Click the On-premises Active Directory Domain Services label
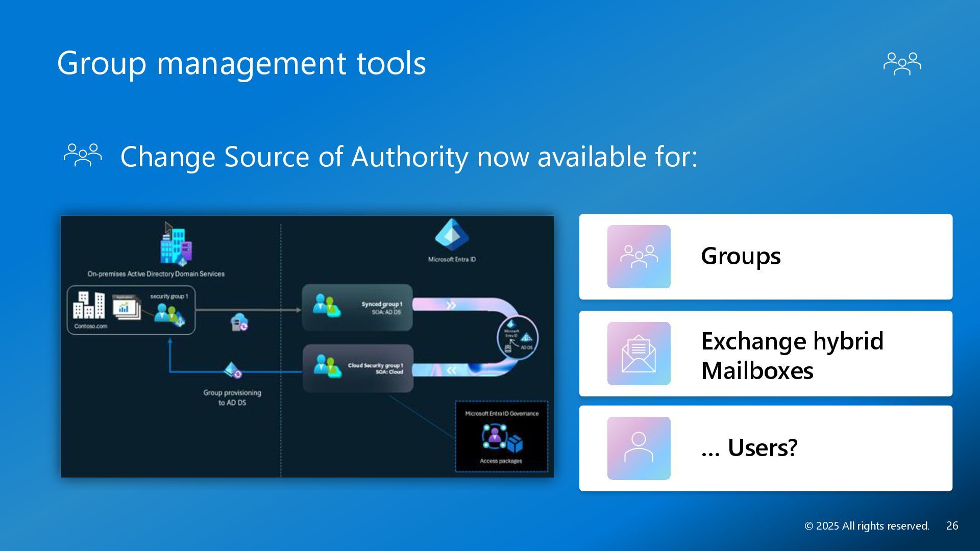The image size is (980, 551). [156, 274]
